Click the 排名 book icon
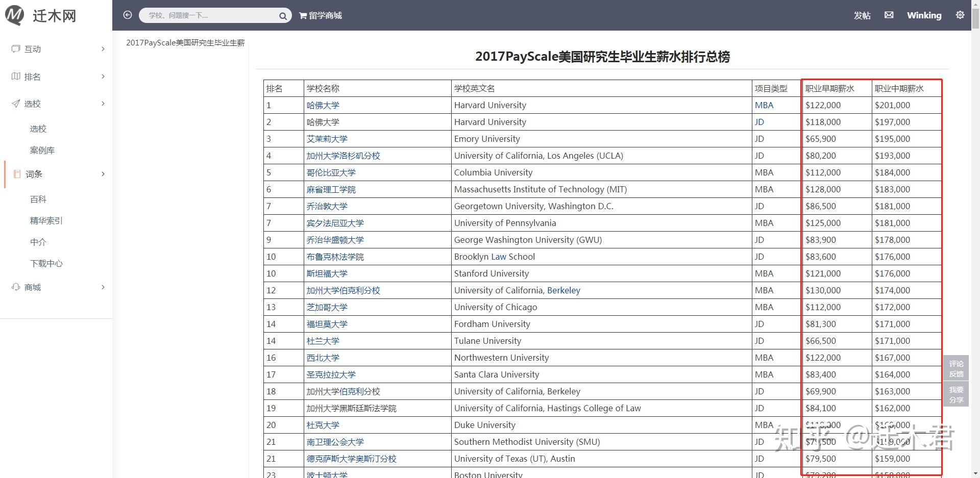The height and width of the screenshot is (478, 980). [x=16, y=77]
